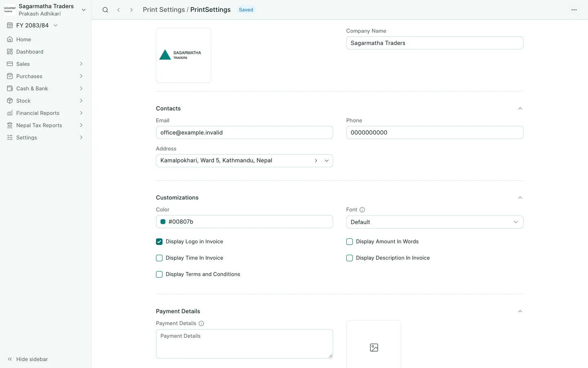The height and width of the screenshot is (368, 588).
Task: Click the Purchases bag icon
Action: point(10,76)
